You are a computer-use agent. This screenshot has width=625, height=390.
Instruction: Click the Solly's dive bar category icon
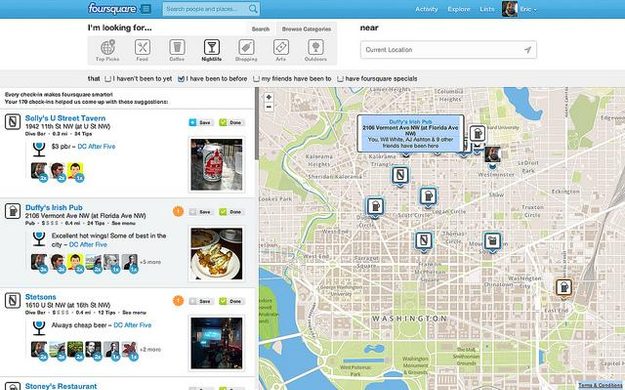pyautogui.click(x=13, y=122)
